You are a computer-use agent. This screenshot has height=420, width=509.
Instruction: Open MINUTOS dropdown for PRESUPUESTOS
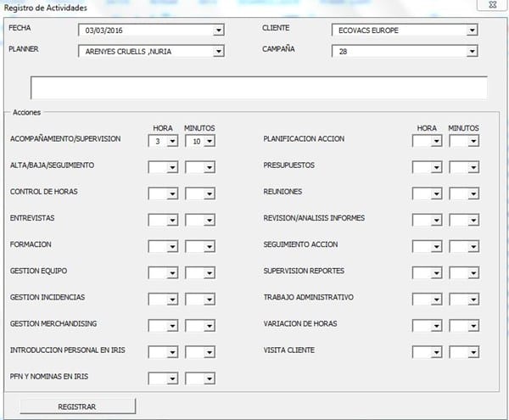(x=473, y=168)
